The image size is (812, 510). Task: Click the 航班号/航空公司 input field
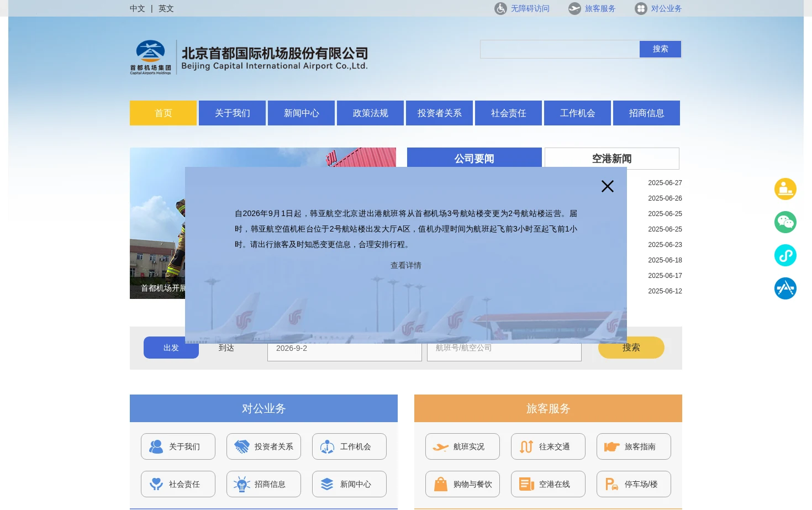[x=504, y=349]
